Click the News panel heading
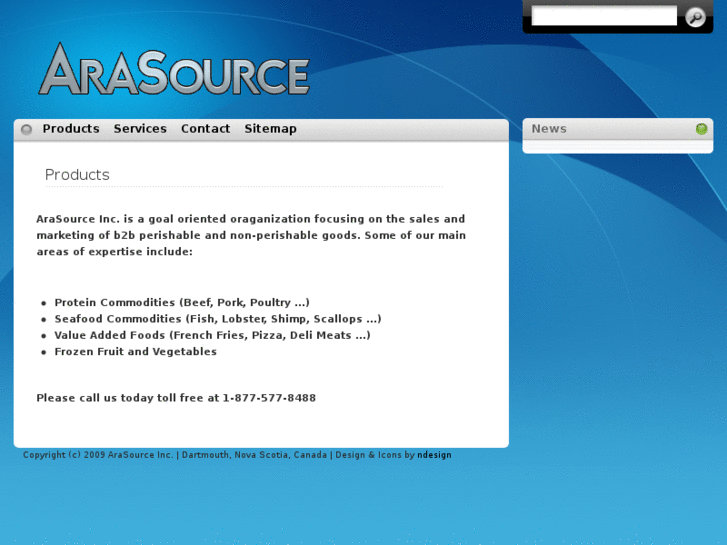Viewport: 727px width, 545px height. point(549,128)
